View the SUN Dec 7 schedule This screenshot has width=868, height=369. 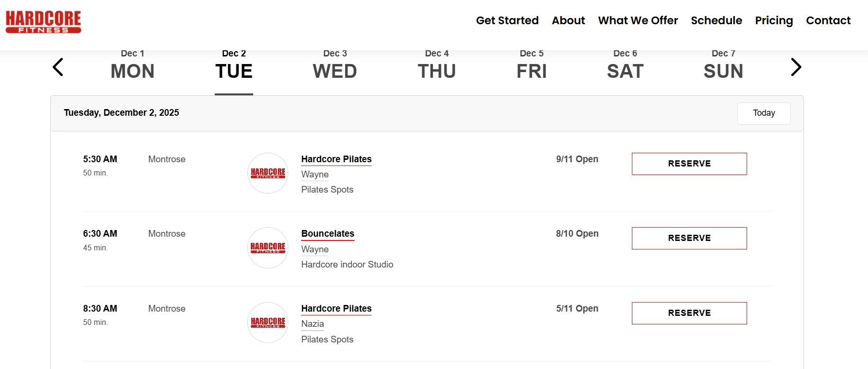click(723, 66)
